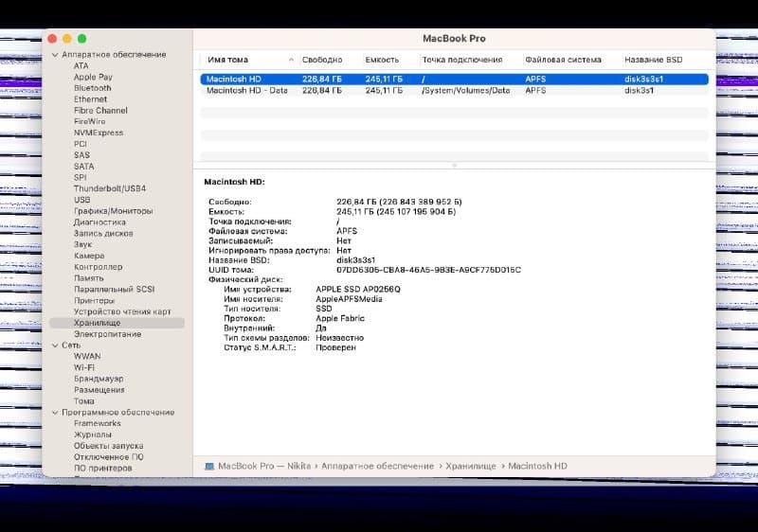
Task: Open Графика/Мониторы section
Action: pyautogui.click(x=113, y=211)
